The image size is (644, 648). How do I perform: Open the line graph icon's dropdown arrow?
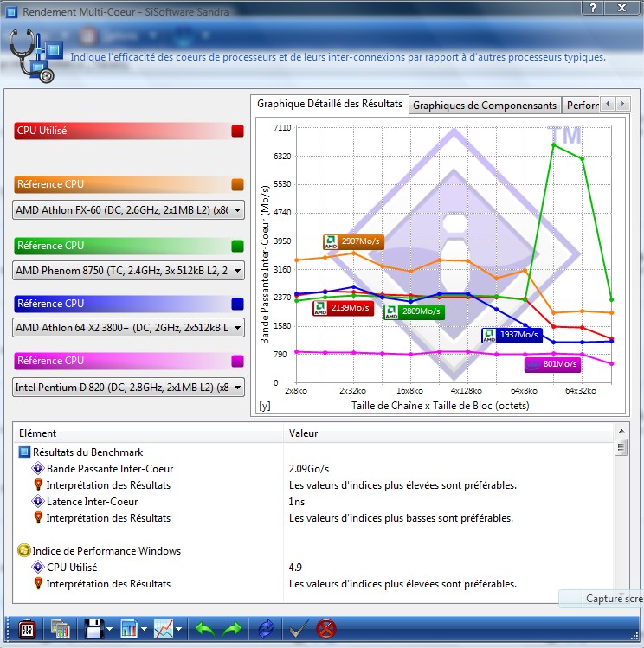(178, 630)
